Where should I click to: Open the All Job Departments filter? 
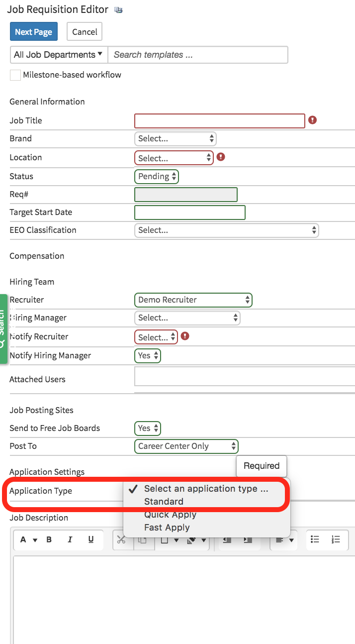(58, 54)
